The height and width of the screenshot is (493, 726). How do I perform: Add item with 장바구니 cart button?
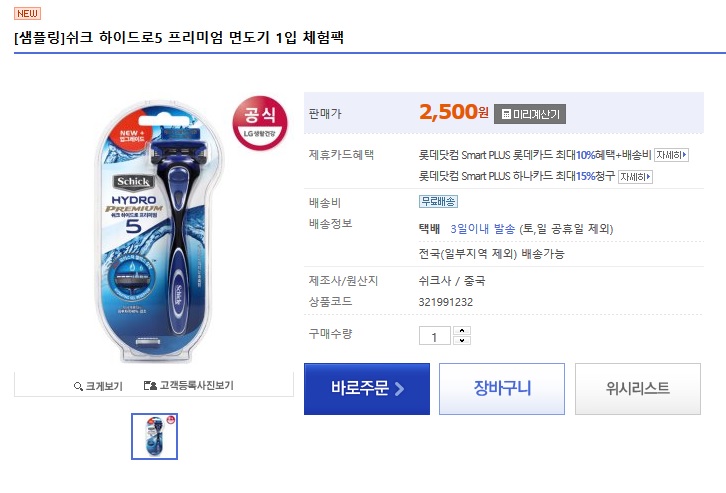(x=502, y=389)
